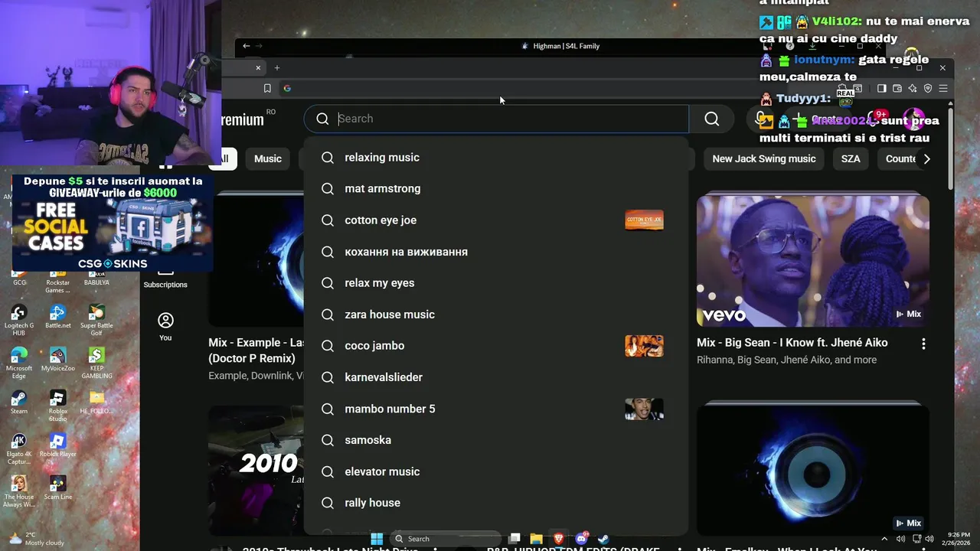Launch MyVoiceZoo desktop shortcut

pyautogui.click(x=57, y=360)
